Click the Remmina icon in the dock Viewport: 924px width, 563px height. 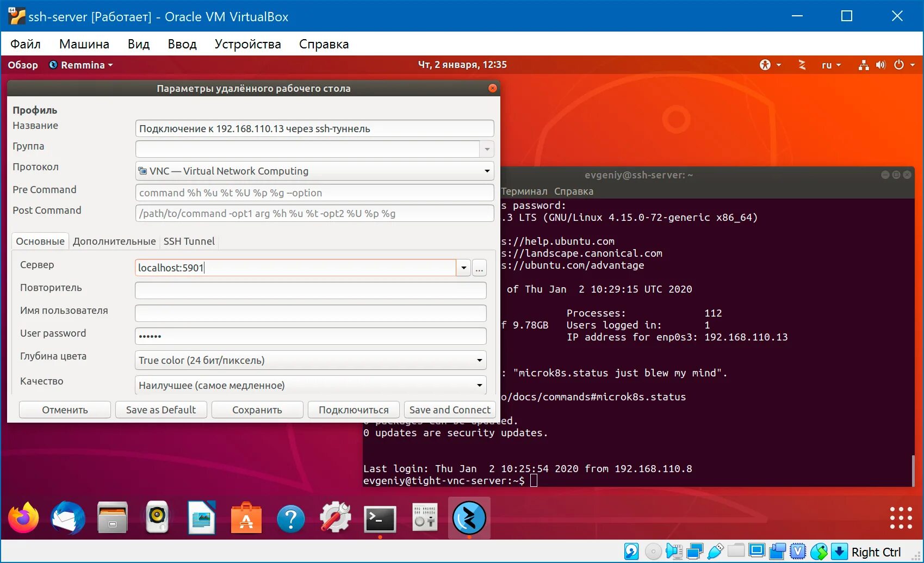(469, 518)
